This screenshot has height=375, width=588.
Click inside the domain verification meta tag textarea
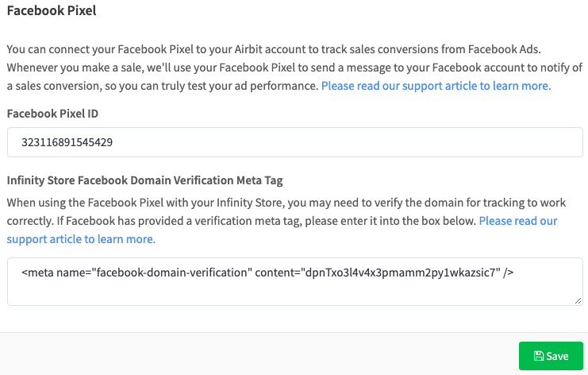tap(294, 292)
